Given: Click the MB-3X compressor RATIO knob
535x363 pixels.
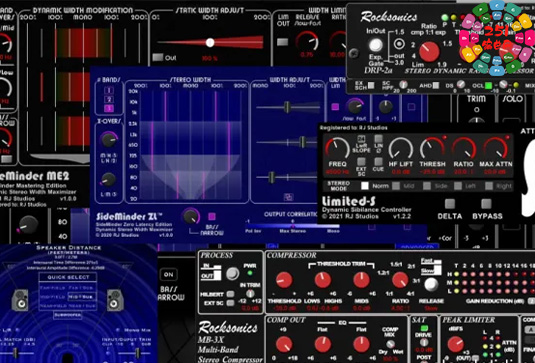Looking at the screenshot, I should tap(400, 280).
